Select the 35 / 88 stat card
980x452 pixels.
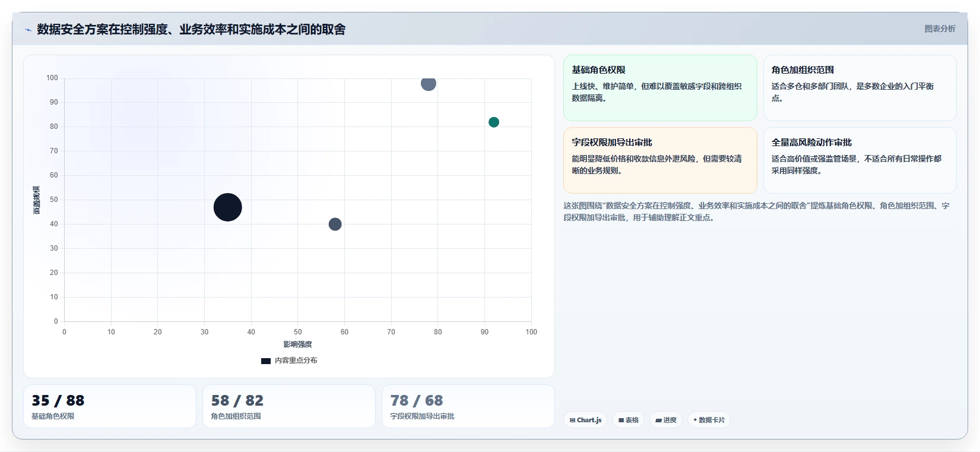(110, 406)
